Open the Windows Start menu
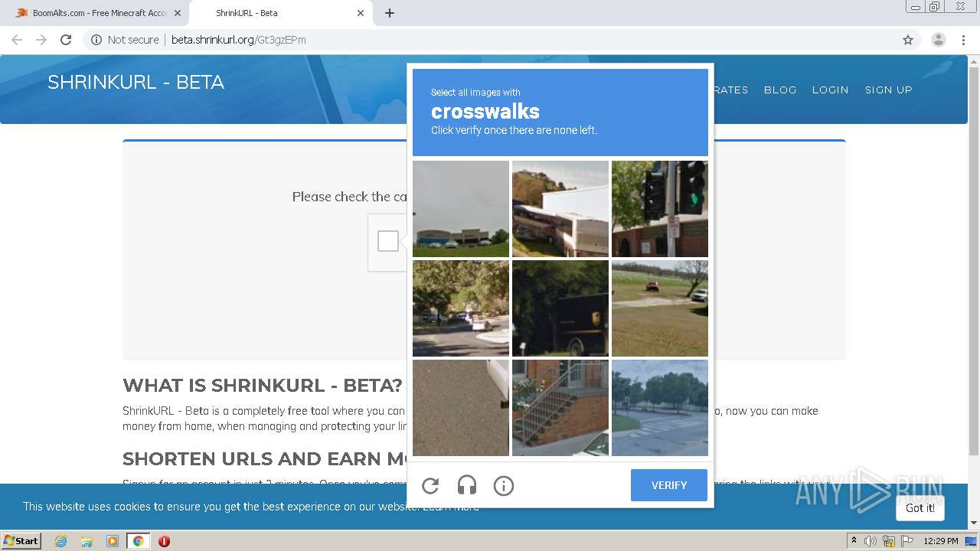Viewport: 980px width, 551px height. 21,540
